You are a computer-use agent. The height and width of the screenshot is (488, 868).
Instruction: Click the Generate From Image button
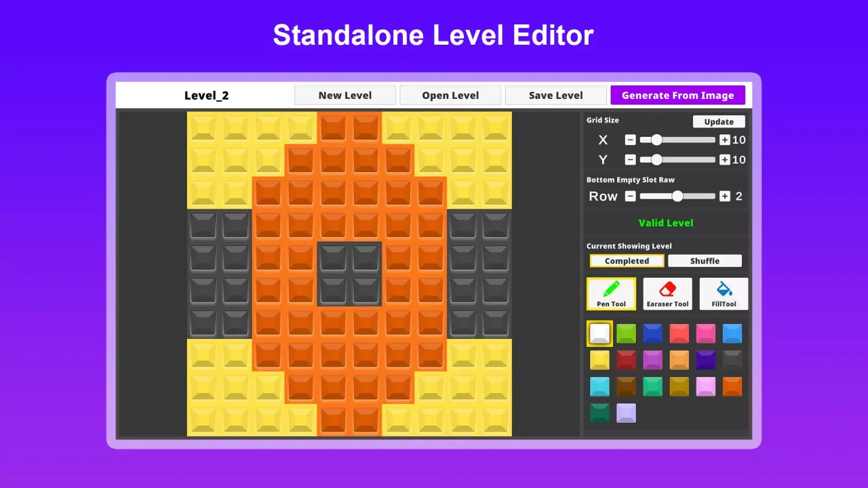(677, 95)
